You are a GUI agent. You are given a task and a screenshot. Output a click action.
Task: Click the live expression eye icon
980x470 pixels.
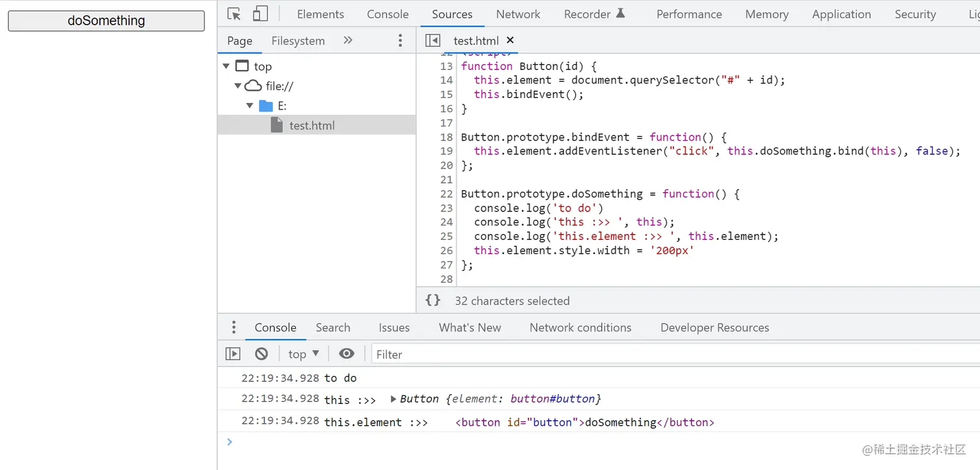click(x=347, y=353)
